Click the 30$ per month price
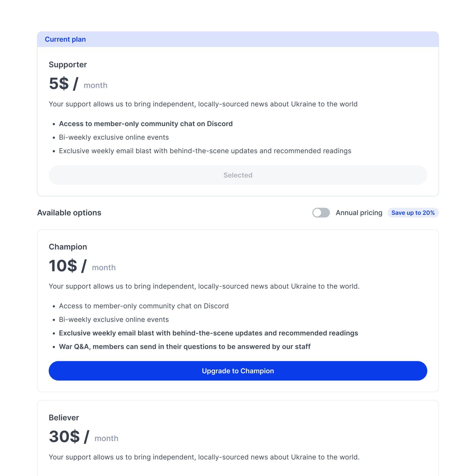476x476 pixels. (x=84, y=437)
